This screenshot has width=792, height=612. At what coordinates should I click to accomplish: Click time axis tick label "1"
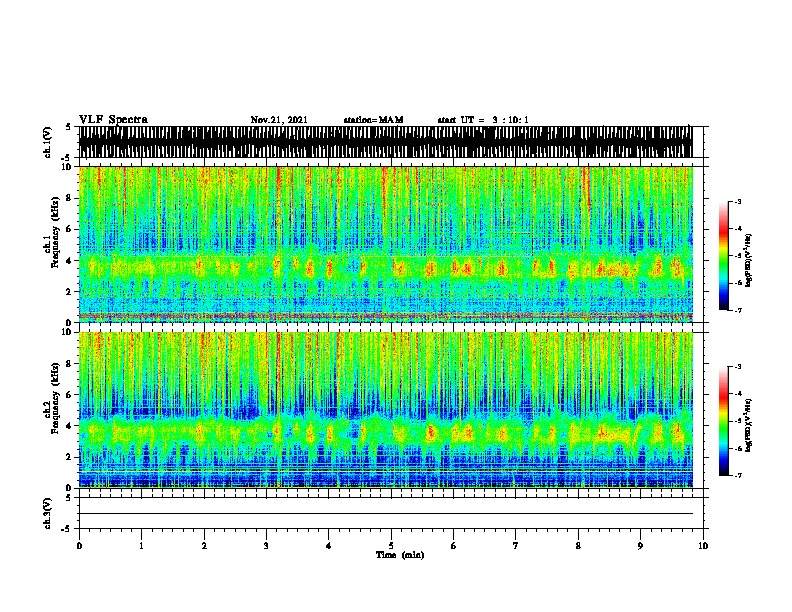tap(141, 546)
